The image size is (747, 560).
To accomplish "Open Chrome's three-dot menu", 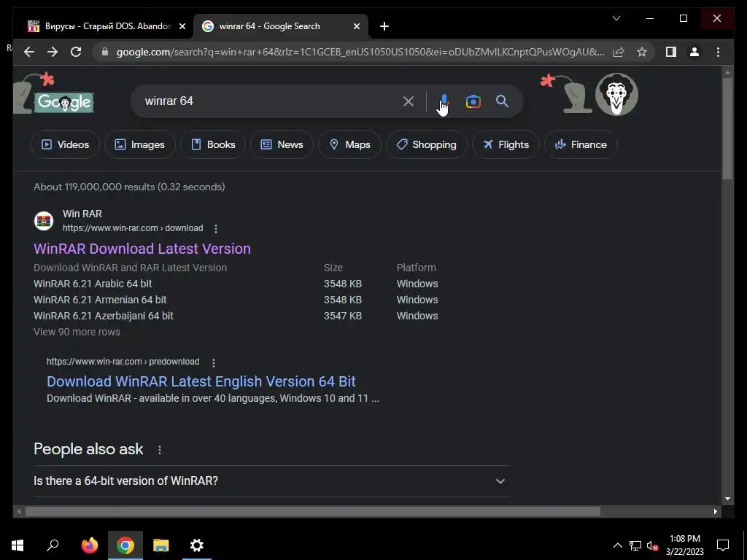I will pyautogui.click(x=718, y=52).
